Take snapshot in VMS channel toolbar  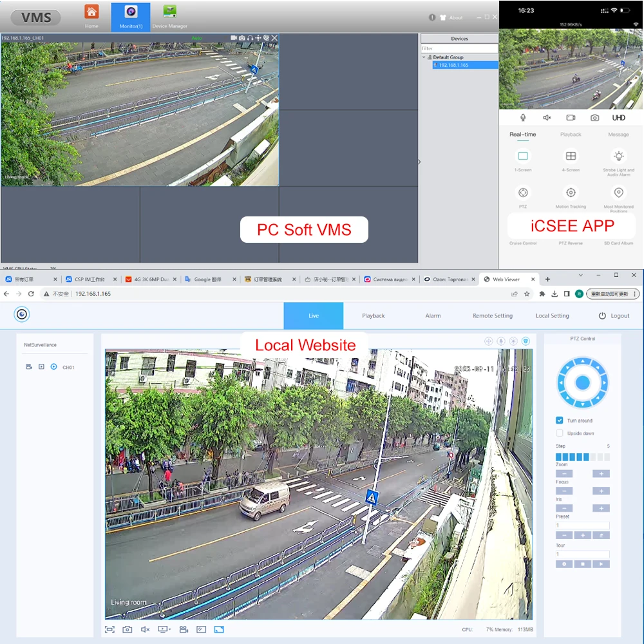242,38
